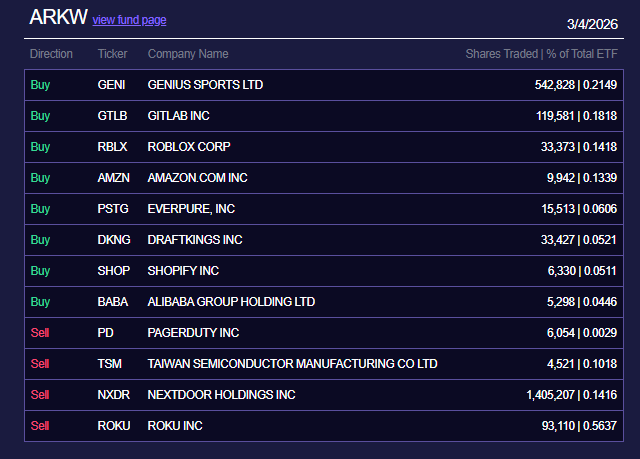The width and height of the screenshot is (640, 459).
Task: Click the Buy label in the PSTG row
Action: (x=40, y=209)
